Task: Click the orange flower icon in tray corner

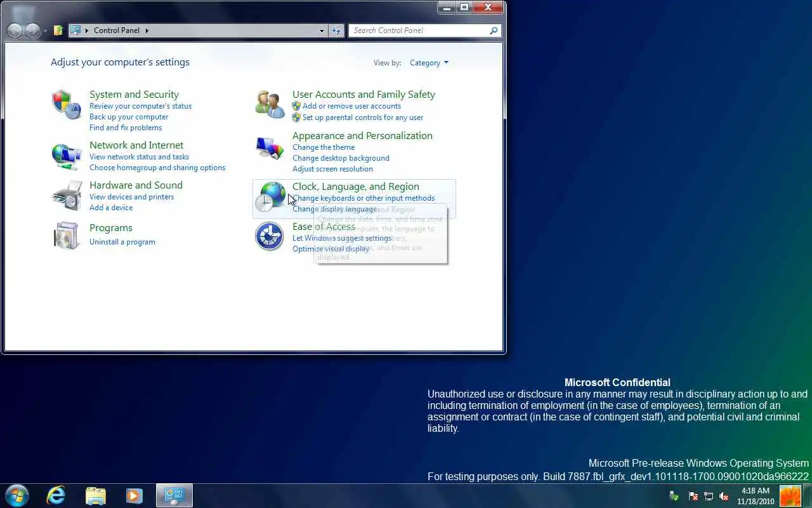Action: pyautogui.click(x=790, y=496)
